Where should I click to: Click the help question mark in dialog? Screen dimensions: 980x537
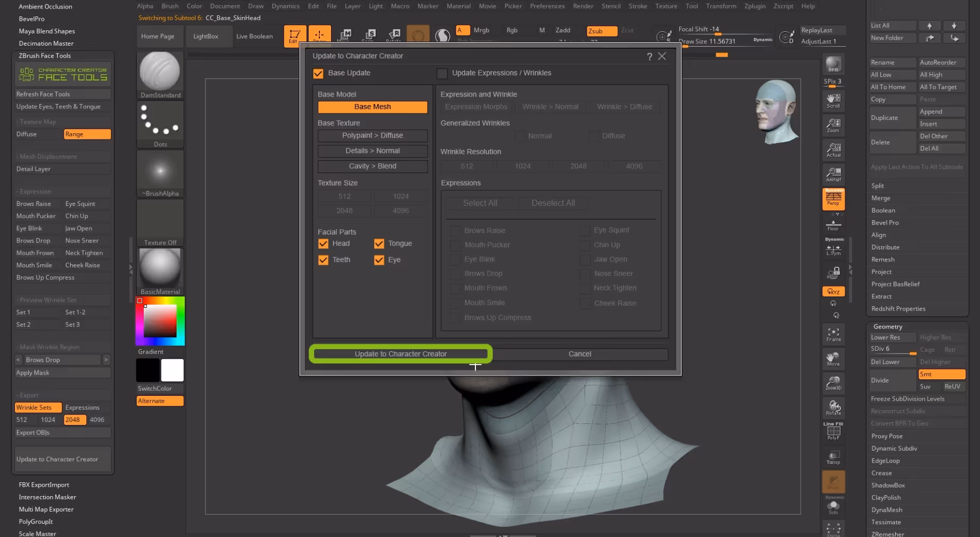click(649, 56)
